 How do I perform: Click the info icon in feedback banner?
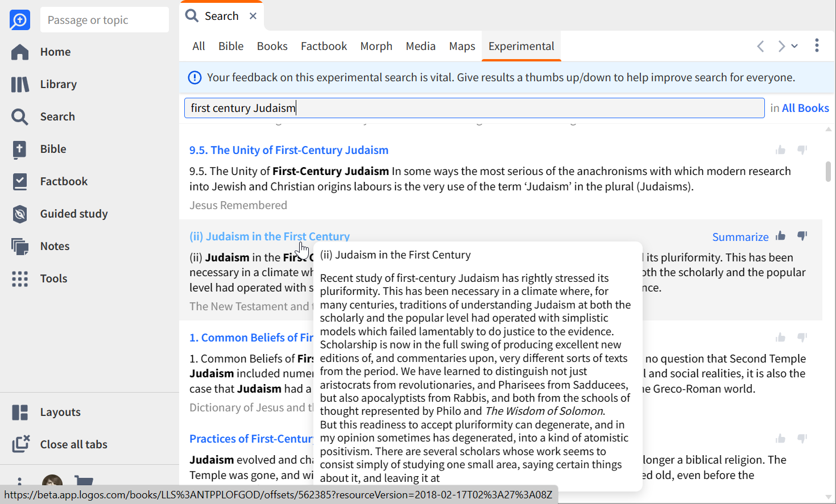194,77
